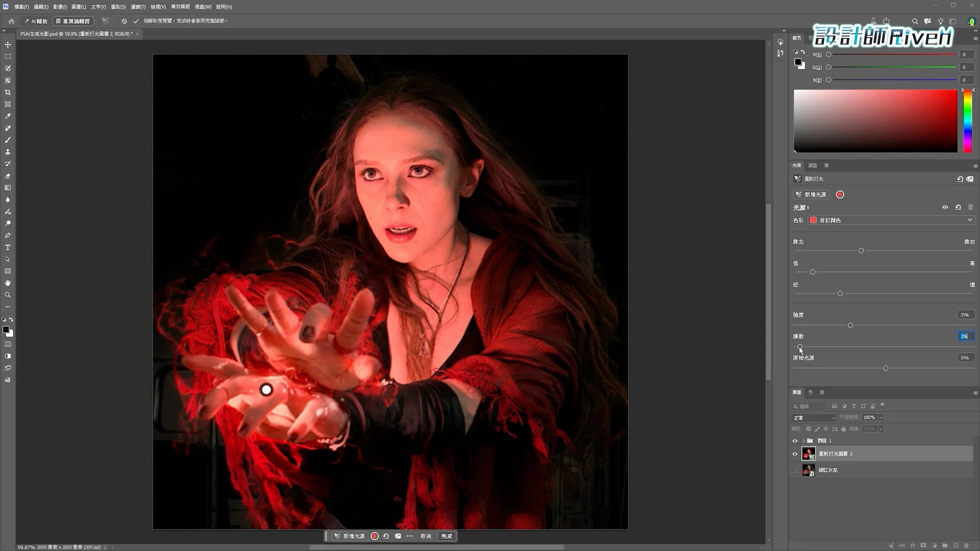Click the fx layer style icon
The image size is (980, 551).
tap(913, 545)
